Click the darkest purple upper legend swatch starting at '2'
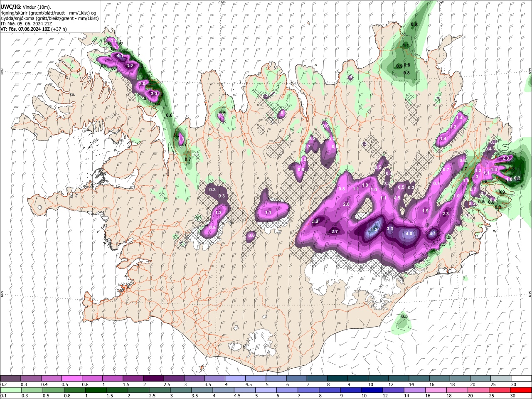 click(153, 378)
